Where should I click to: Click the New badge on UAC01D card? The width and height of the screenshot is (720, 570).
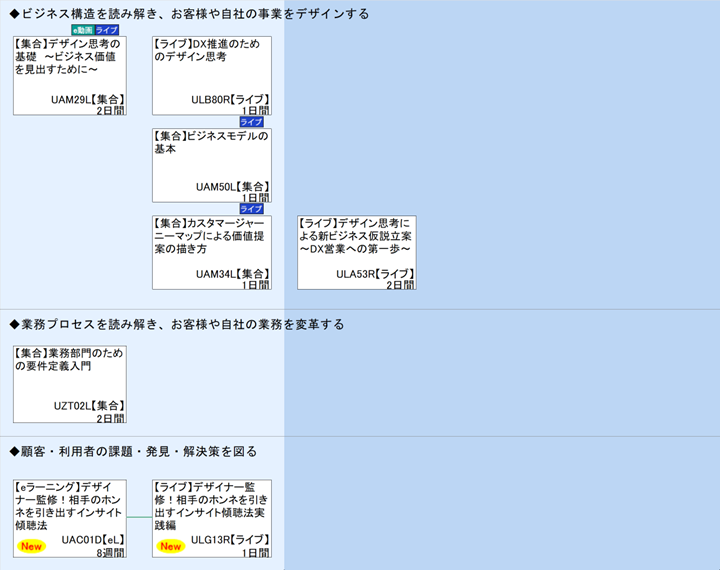(x=31, y=546)
